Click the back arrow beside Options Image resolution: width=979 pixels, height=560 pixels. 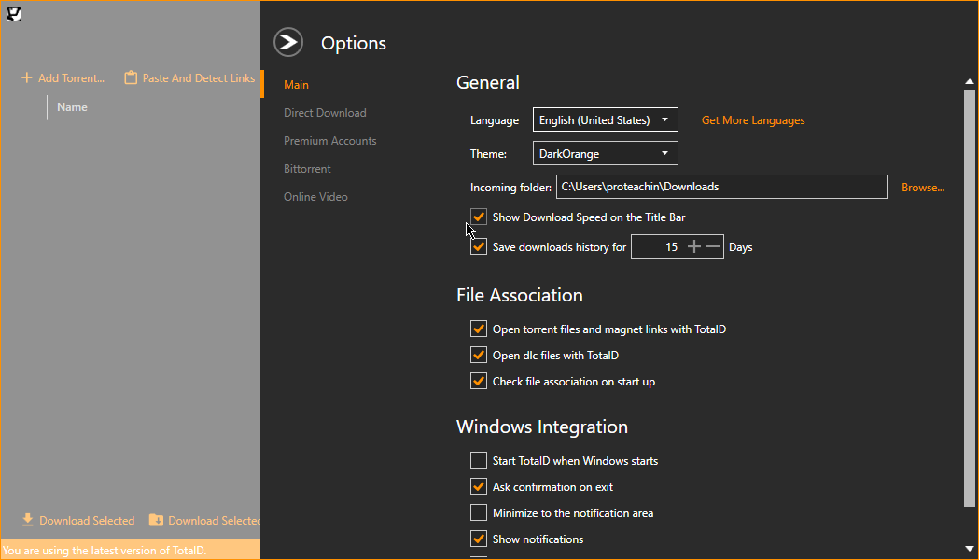[x=288, y=42]
